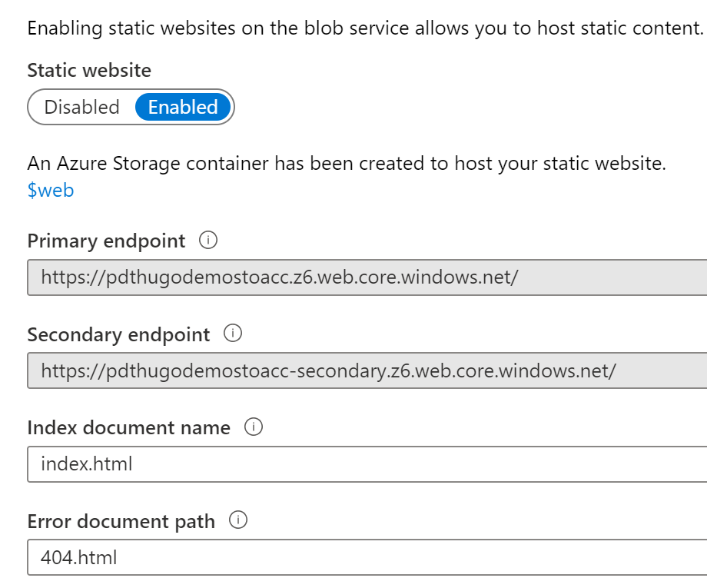Click the Secondary endpoint label text
Viewport: 707px width, 588px height.
point(118,335)
